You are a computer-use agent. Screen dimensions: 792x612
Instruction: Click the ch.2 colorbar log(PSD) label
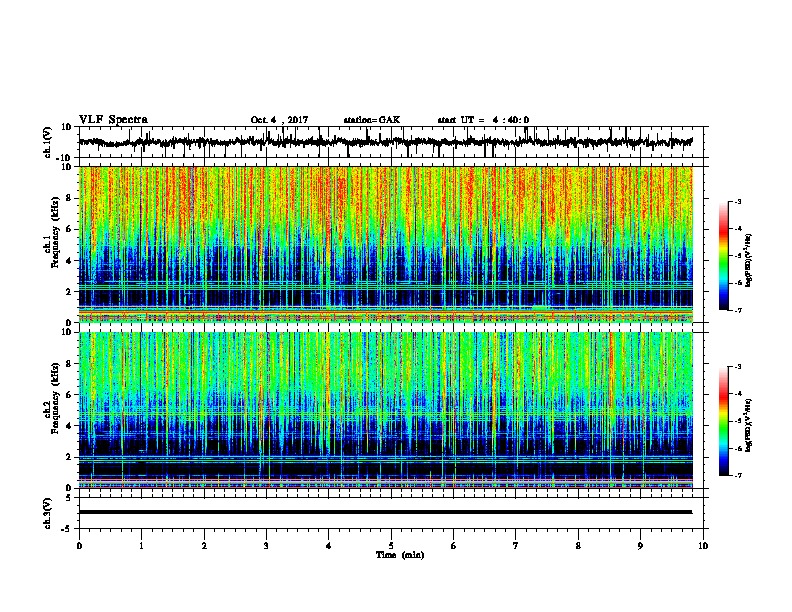click(x=749, y=425)
